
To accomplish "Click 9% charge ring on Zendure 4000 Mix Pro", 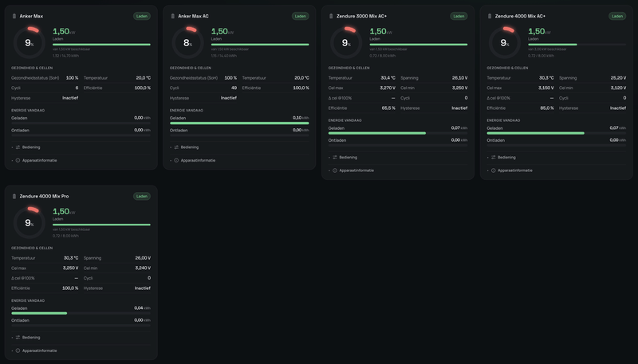I will pos(30,223).
